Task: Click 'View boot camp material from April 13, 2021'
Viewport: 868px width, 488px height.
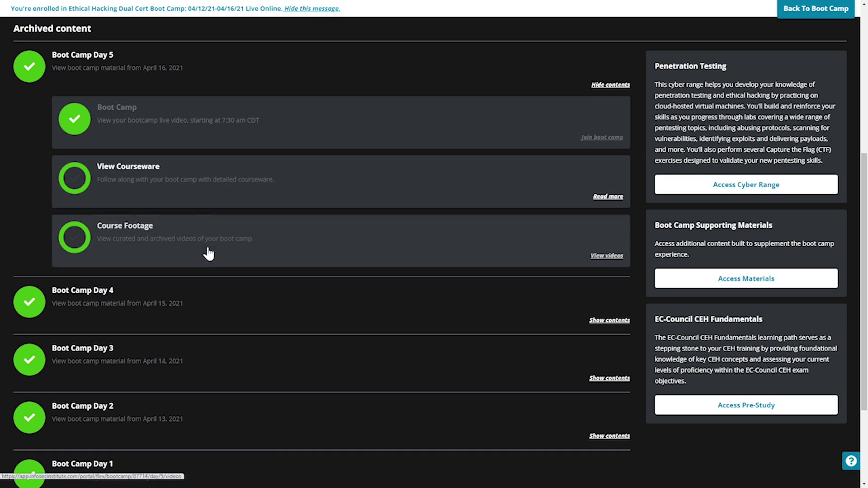Action: (x=117, y=419)
